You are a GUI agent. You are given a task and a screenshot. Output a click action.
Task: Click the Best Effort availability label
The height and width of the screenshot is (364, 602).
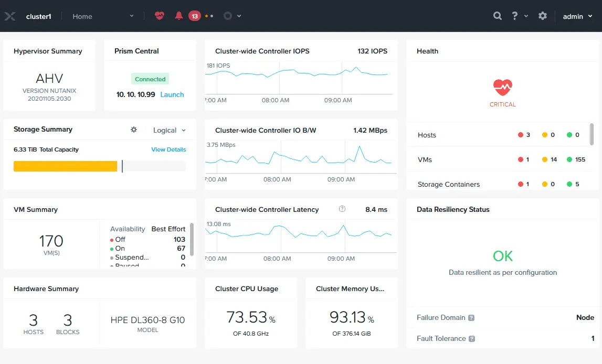[168, 229]
